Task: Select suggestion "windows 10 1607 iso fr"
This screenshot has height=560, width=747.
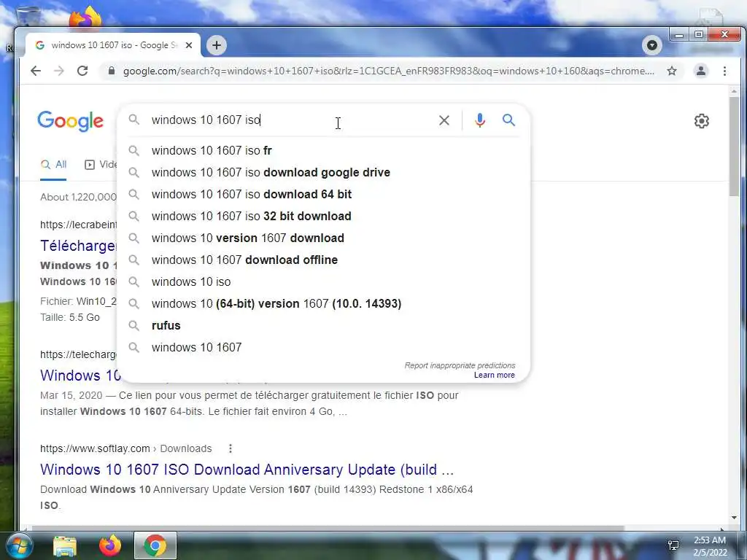Action: [x=323, y=150]
